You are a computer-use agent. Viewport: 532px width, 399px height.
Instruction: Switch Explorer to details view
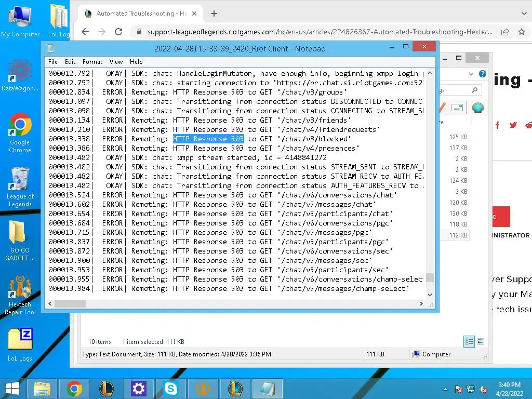[x=469, y=342]
